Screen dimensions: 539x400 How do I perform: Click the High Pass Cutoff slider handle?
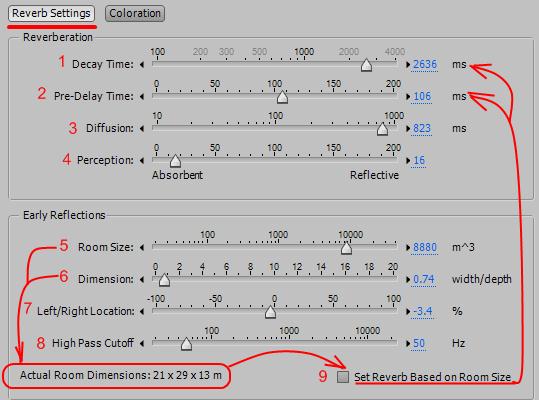coord(186,344)
